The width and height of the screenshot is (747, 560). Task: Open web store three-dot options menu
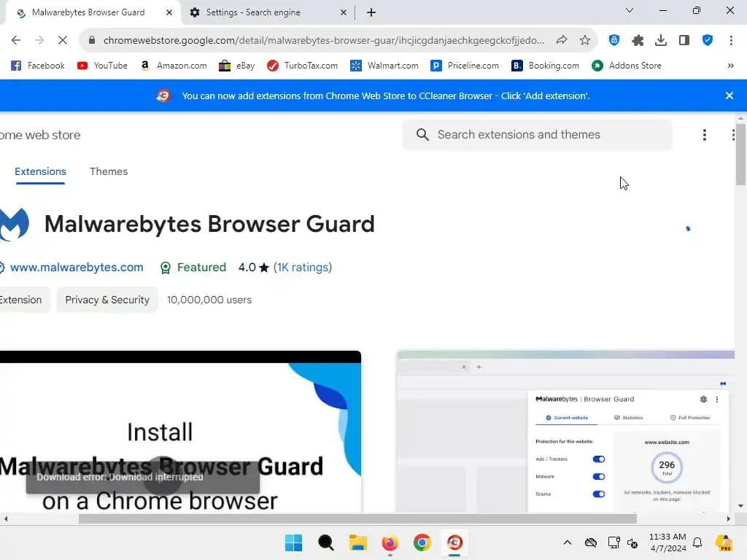704,135
